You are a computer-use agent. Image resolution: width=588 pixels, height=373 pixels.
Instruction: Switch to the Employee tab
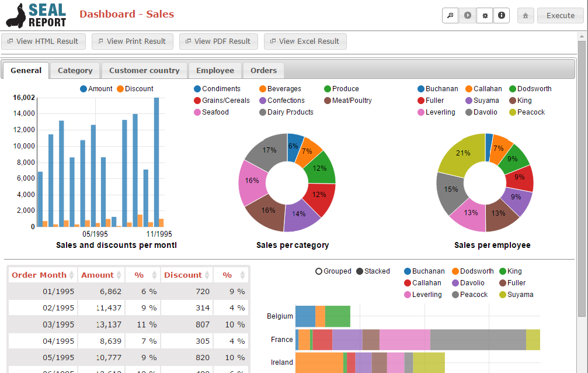tap(215, 70)
